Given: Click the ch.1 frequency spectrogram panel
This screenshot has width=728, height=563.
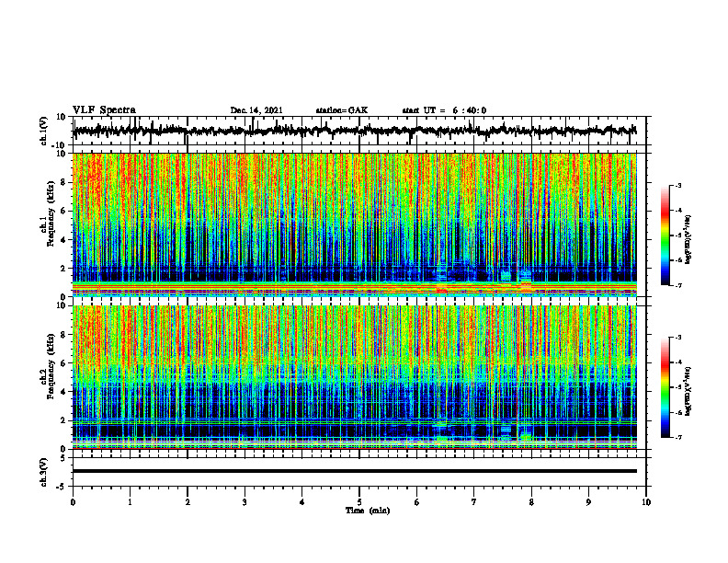Looking at the screenshot, I should (355, 224).
